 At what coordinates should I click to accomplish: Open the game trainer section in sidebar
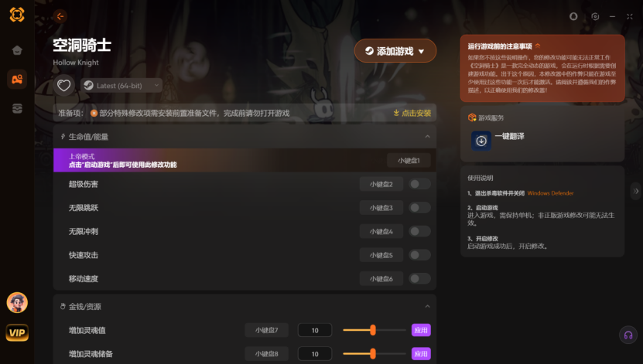pos(17,79)
